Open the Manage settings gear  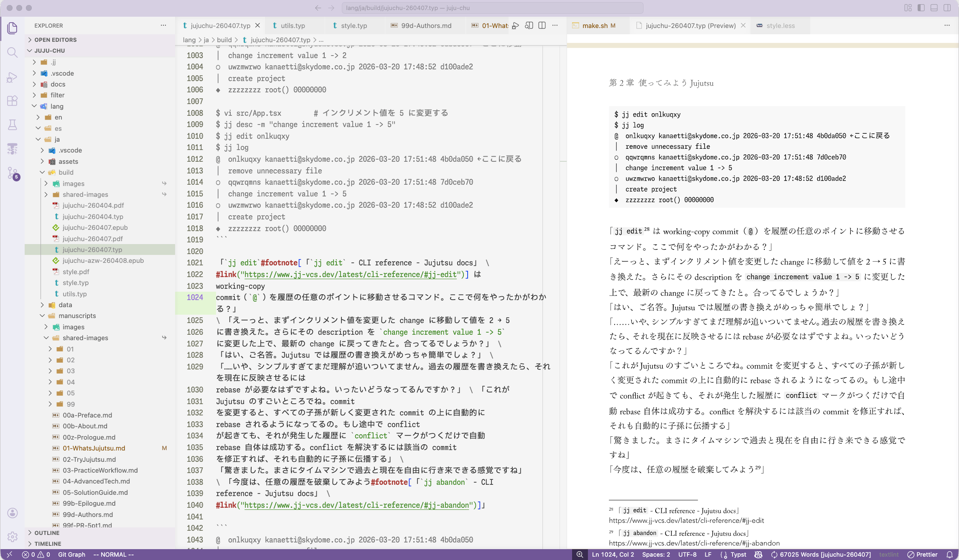(x=12, y=537)
